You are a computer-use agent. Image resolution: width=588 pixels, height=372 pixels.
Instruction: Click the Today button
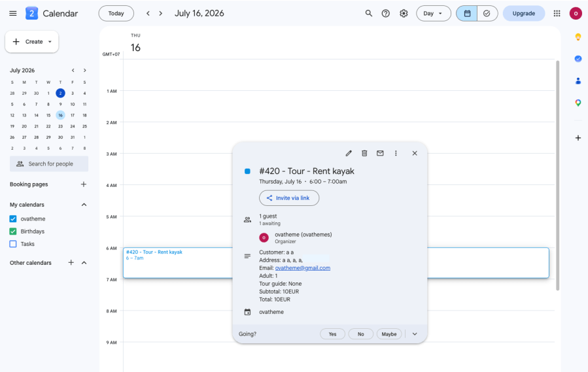(116, 14)
